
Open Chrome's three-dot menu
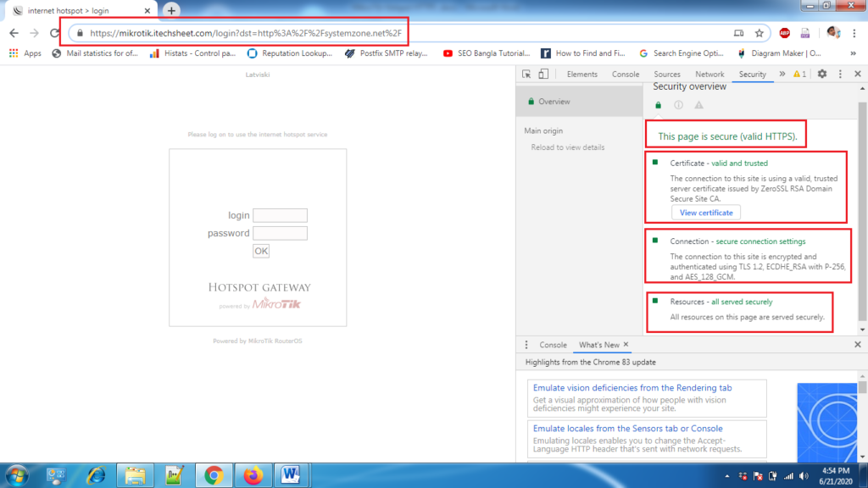pos(854,32)
